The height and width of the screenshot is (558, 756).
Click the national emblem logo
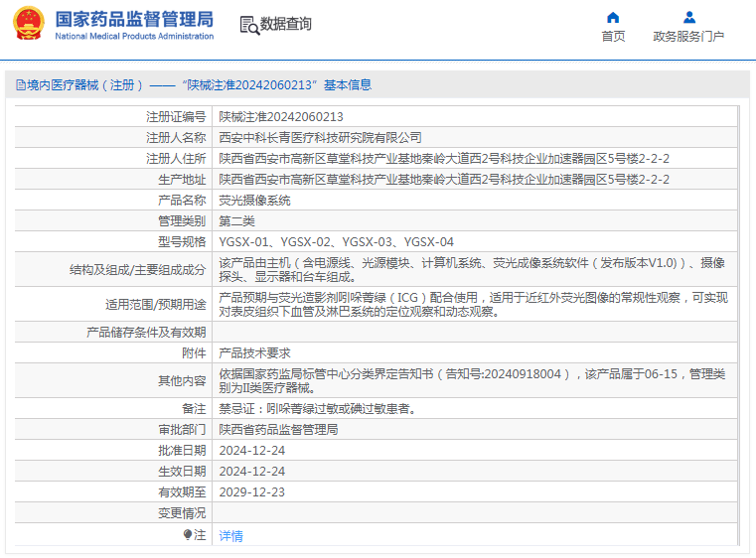pos(29,24)
